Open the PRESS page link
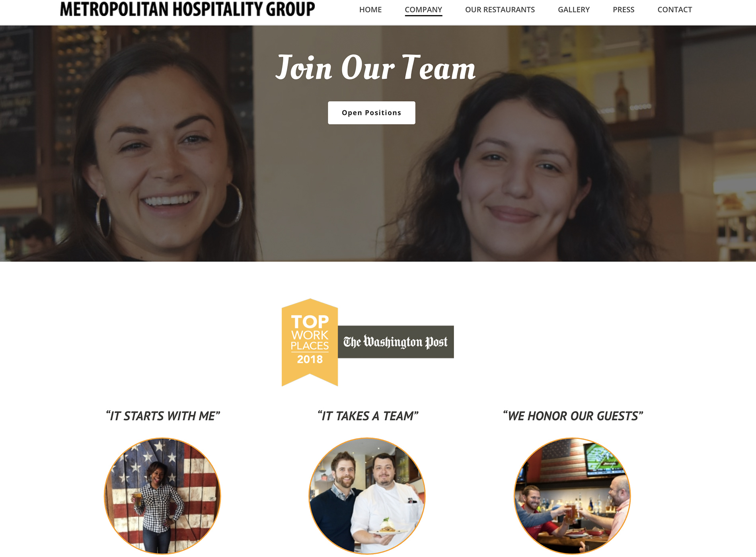This screenshot has height=557, width=756. [x=624, y=10]
